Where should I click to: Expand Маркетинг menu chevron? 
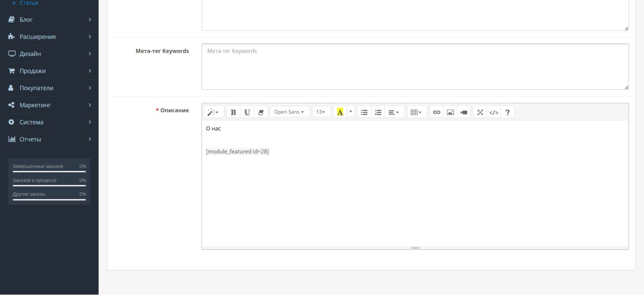(90, 105)
